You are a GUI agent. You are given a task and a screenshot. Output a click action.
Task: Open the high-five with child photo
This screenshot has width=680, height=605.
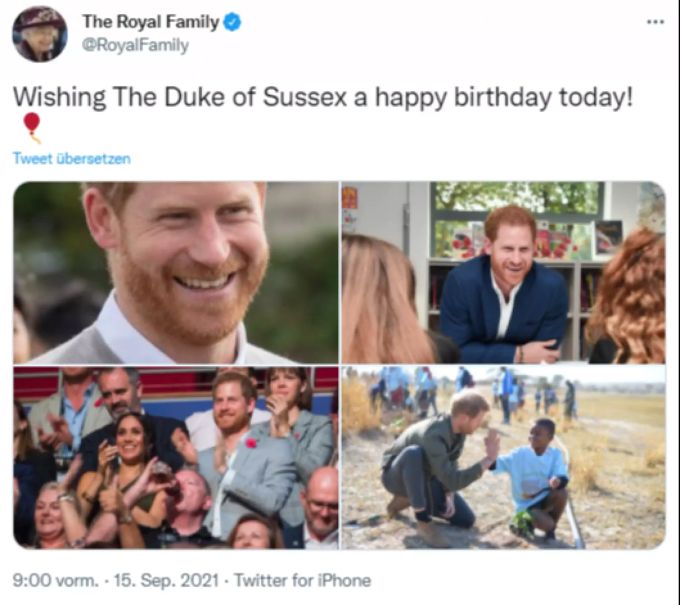(503, 458)
